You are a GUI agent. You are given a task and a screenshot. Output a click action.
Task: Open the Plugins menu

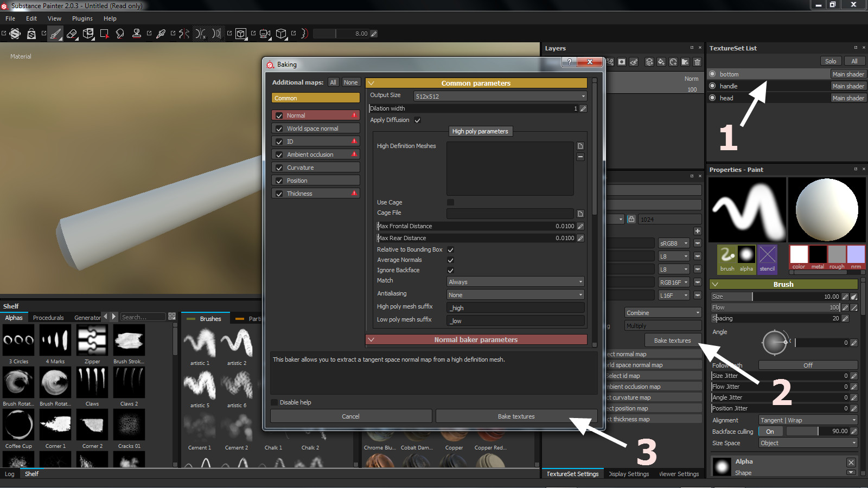[x=82, y=18]
